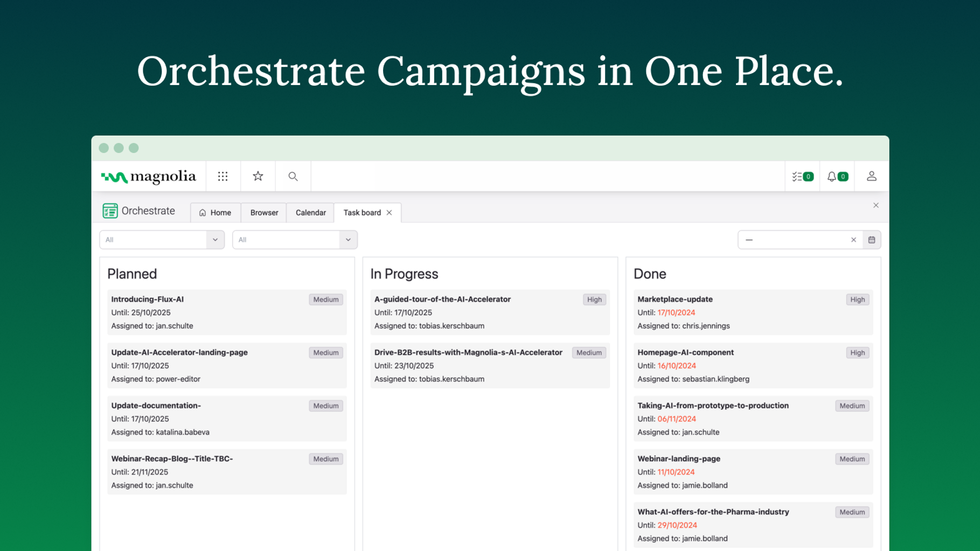Open What-AI-offers-for-the-Pharma-industry task
This screenshot has width=980, height=551.
pyautogui.click(x=753, y=525)
